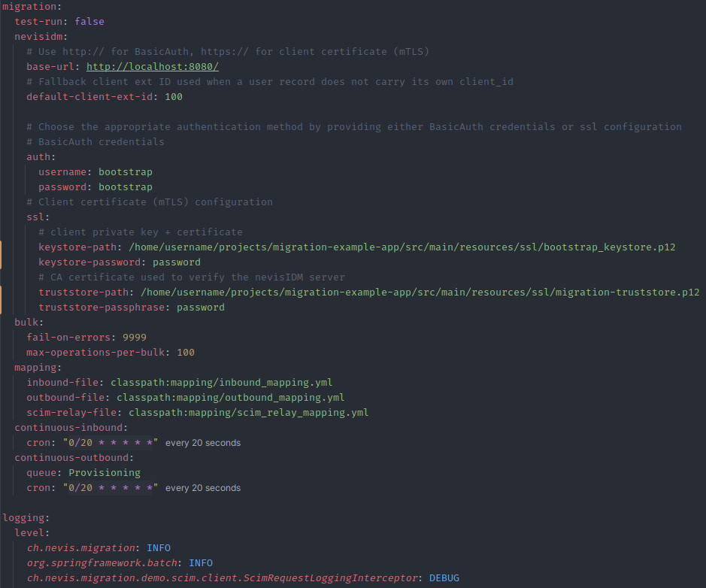
Task: Click the 'nevisidm:' key
Action: coord(41,37)
